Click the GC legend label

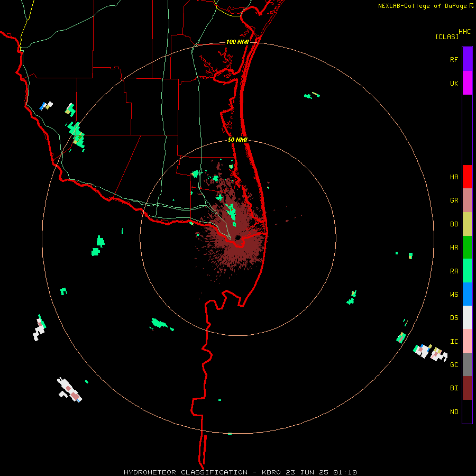454,365
